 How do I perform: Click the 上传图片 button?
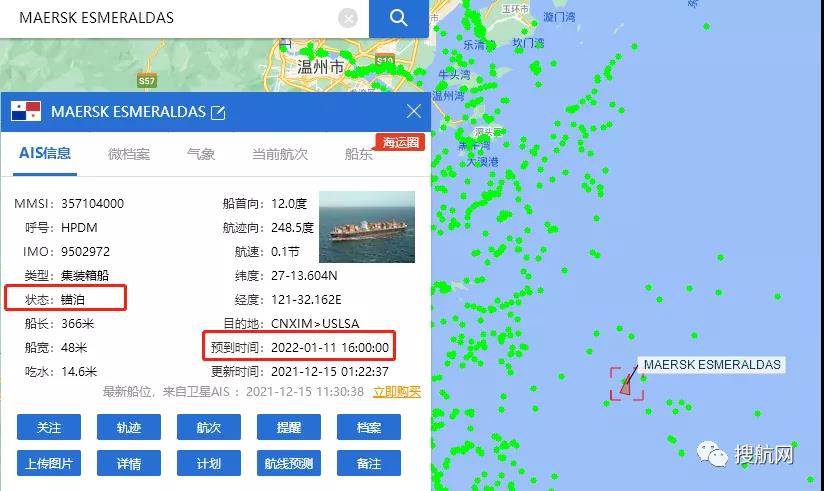pos(49,463)
